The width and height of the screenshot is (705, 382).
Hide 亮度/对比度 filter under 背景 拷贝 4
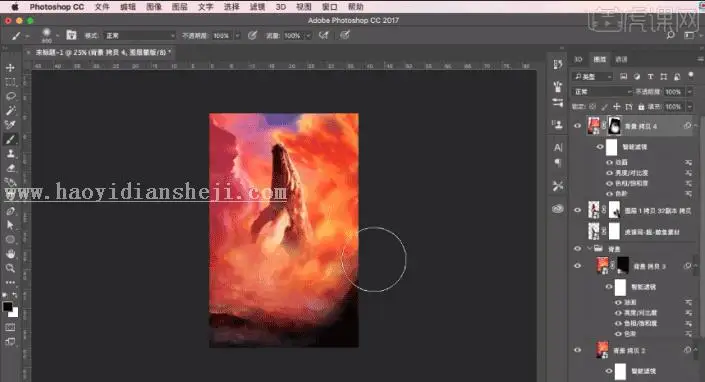610,173
